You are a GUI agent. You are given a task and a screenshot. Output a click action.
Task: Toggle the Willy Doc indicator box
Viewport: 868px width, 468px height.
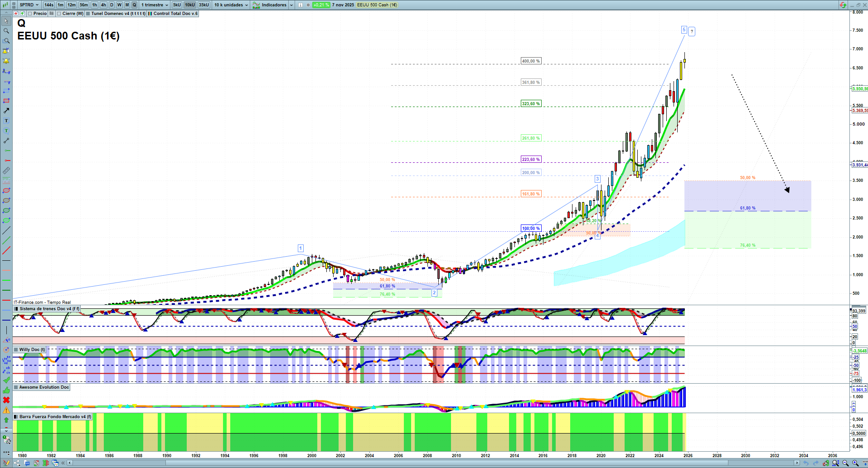(16, 350)
